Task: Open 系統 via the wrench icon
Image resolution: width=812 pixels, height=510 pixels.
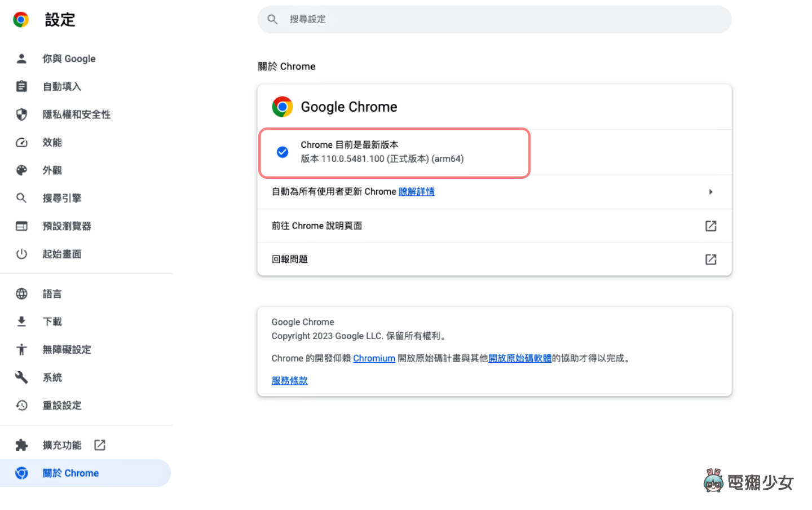Action: pos(21,377)
